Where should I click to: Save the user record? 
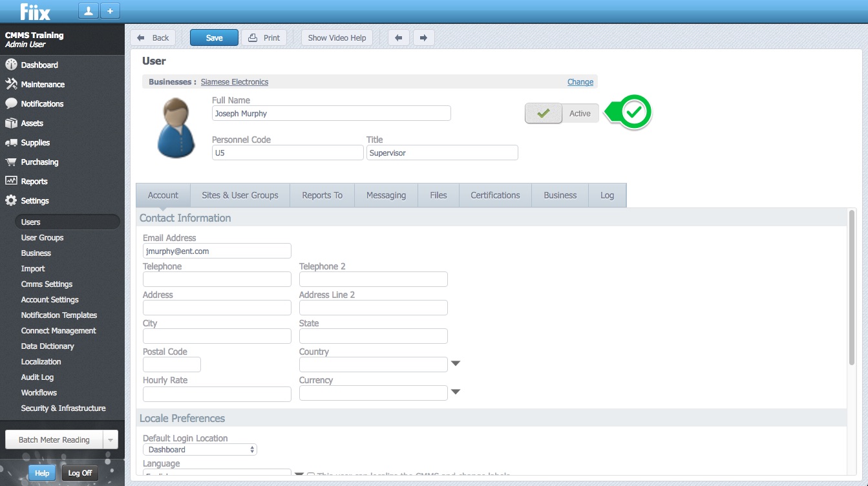coord(214,37)
